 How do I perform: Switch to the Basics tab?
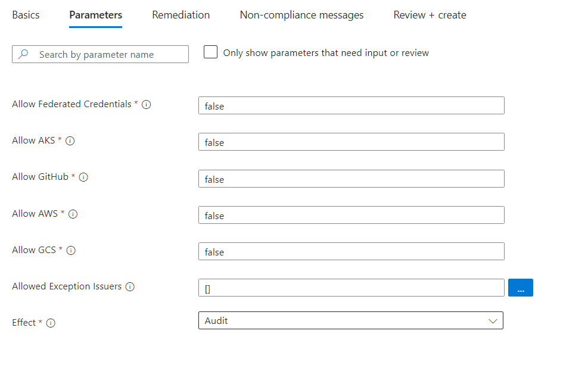26,15
